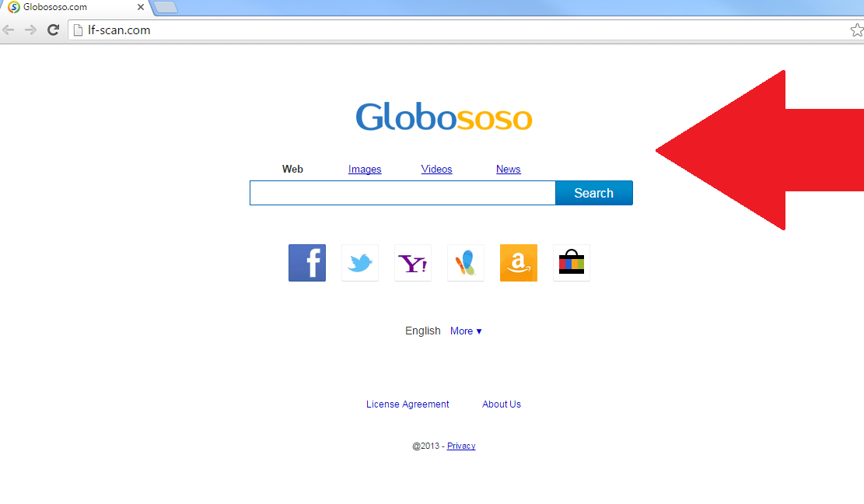The width and height of the screenshot is (864, 504).
Task: Open the Twitter bird shortcut icon
Action: [360, 263]
